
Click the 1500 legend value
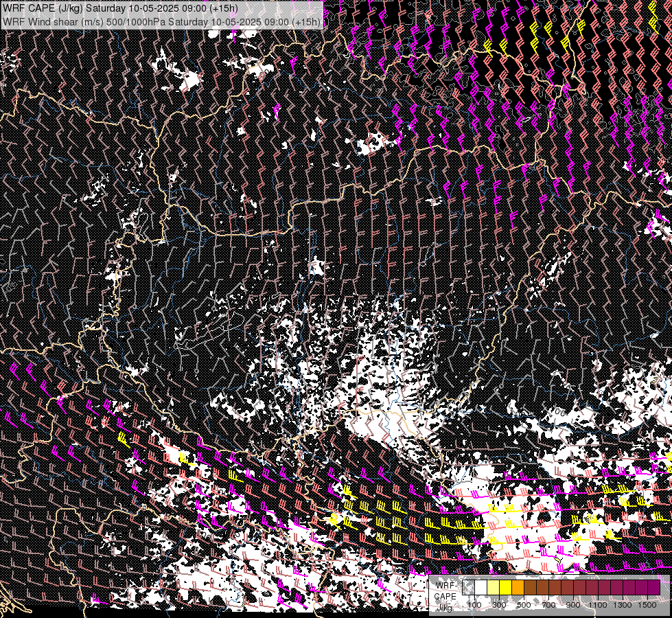(x=647, y=605)
